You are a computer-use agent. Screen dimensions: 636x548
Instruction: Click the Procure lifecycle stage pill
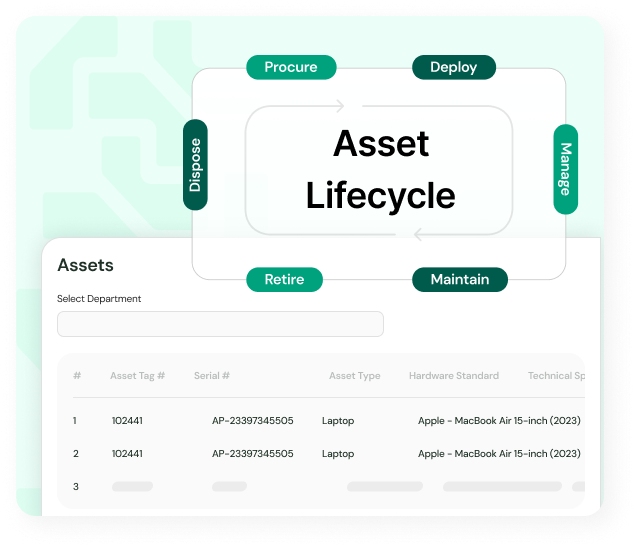(291, 67)
